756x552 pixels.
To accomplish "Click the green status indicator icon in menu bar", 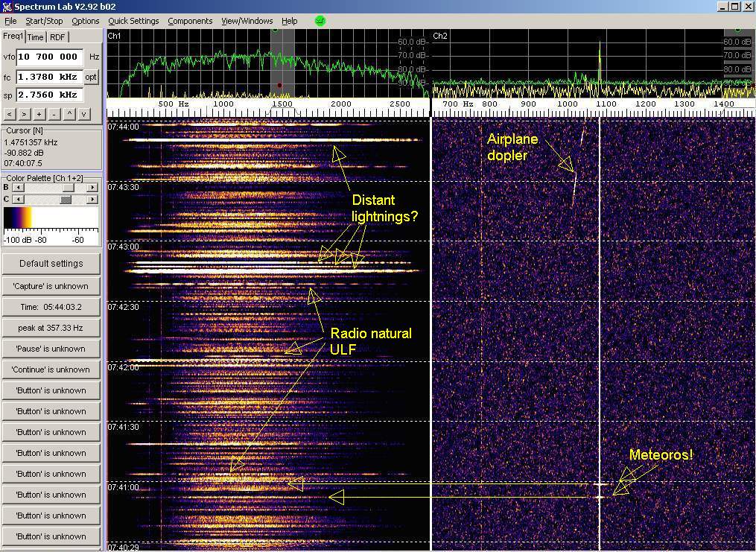I will pos(320,21).
